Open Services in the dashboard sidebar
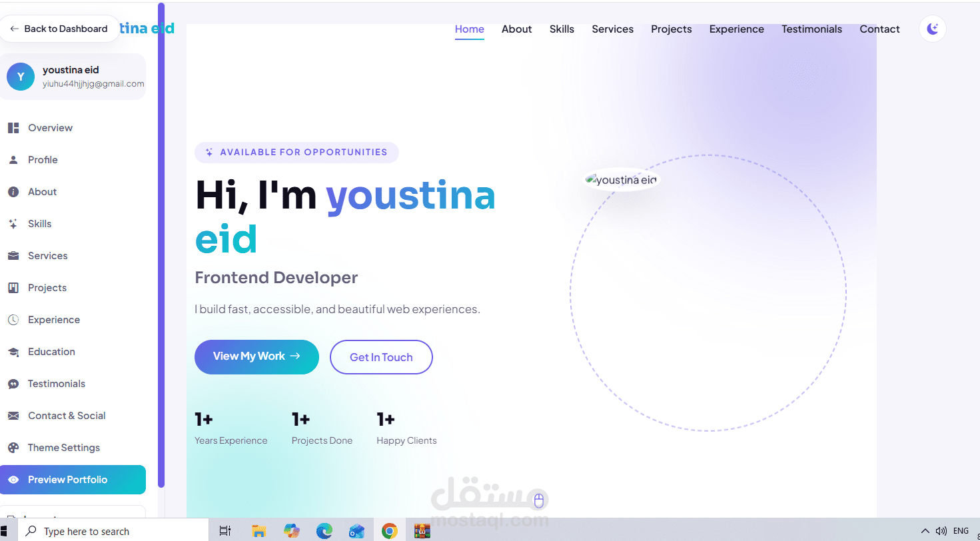The image size is (980, 541). pos(73,256)
